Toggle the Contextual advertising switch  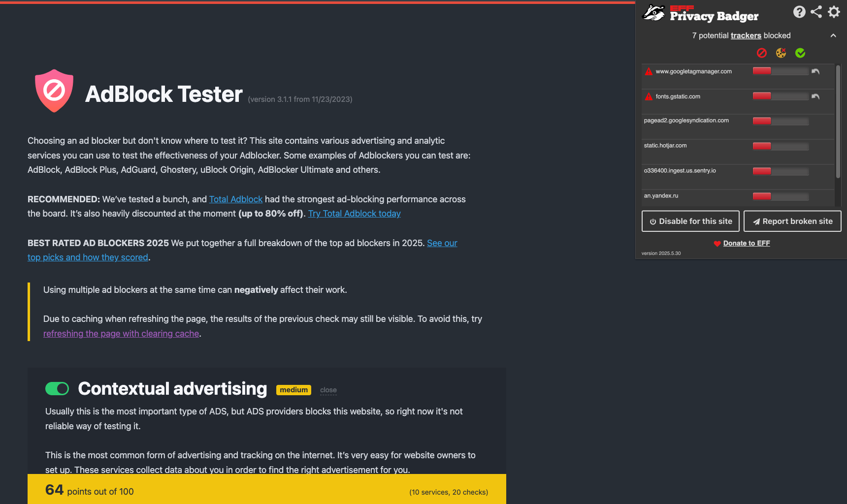57,389
